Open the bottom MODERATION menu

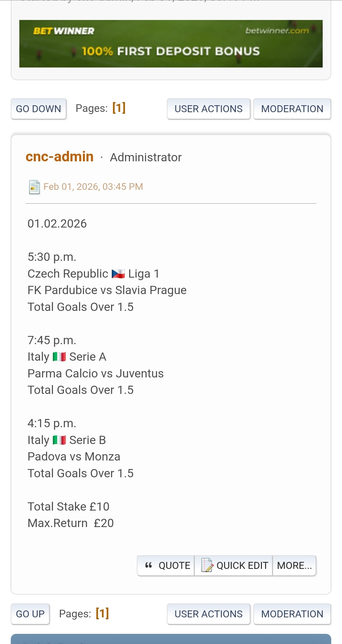click(292, 614)
